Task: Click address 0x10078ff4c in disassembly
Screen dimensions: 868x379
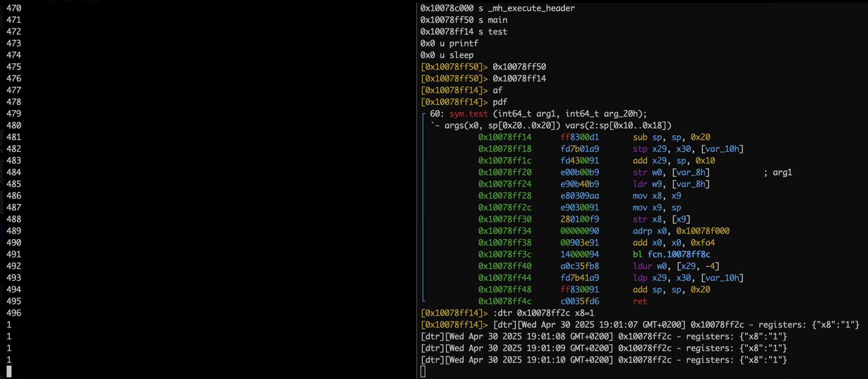Action: pyautogui.click(x=505, y=302)
